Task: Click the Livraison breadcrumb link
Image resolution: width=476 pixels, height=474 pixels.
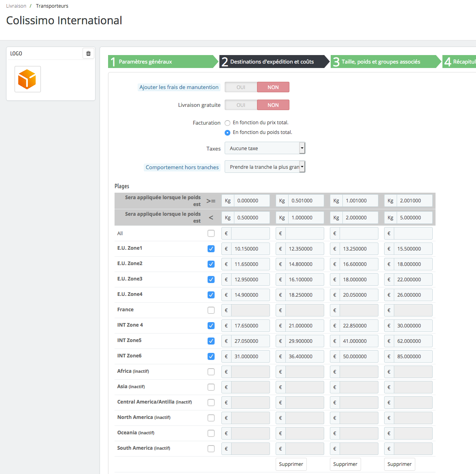Action: 16,6
